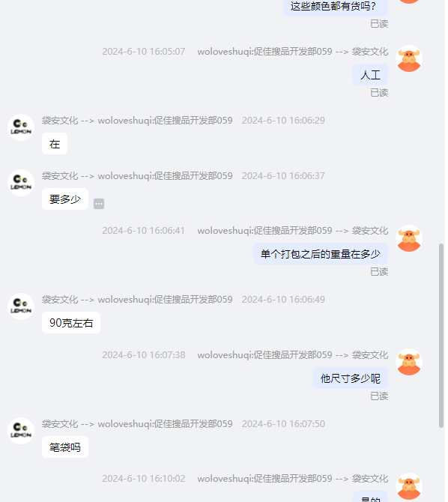The width and height of the screenshot is (448, 502).
Task: Select the 人工 message bubble
Action: click(x=370, y=75)
